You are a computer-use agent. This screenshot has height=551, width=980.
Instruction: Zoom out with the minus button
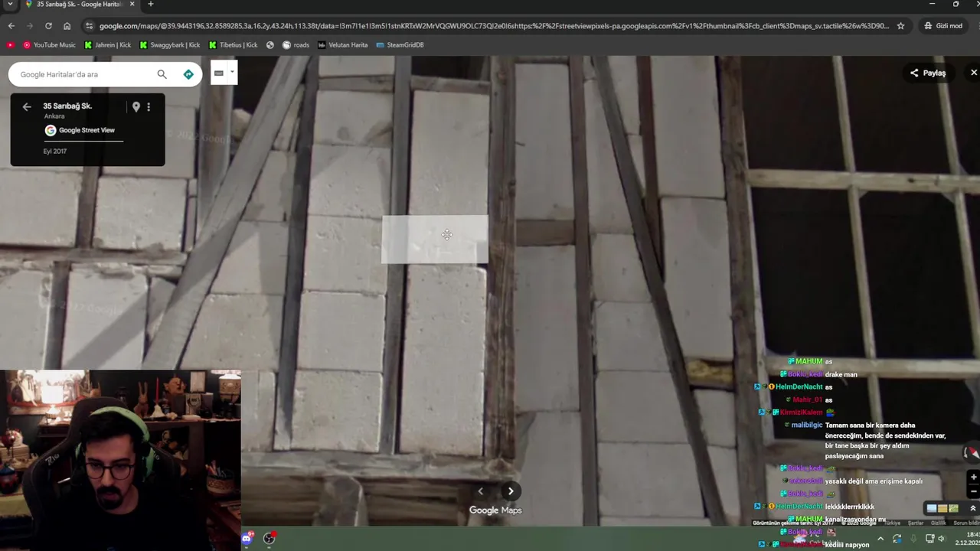tap(974, 491)
